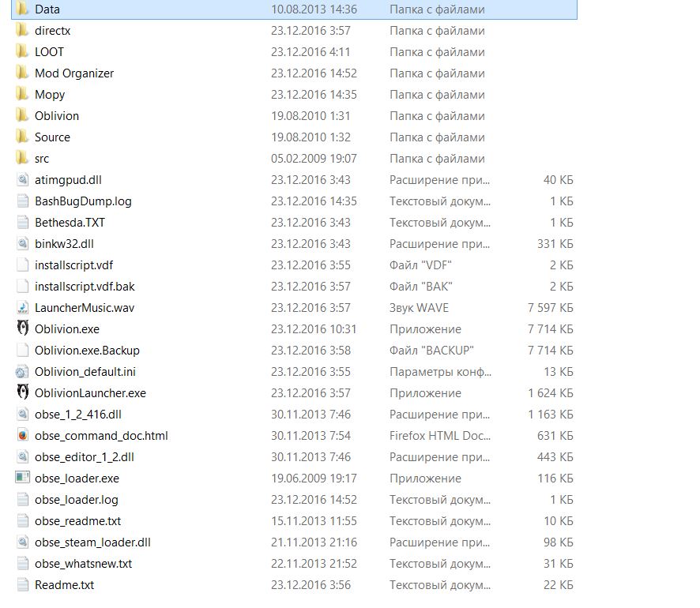Select the file name obse_steam_loader.dll
This screenshot has height=608, width=700.
pyautogui.click(x=93, y=542)
